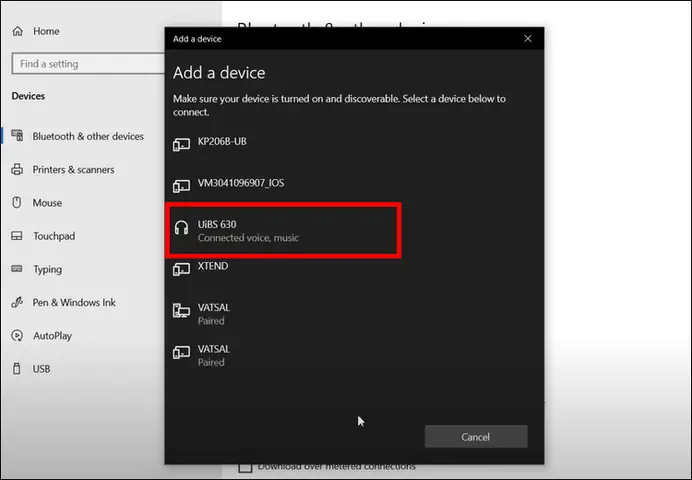Open Mouse settings
The image size is (692, 480).
pos(47,203)
